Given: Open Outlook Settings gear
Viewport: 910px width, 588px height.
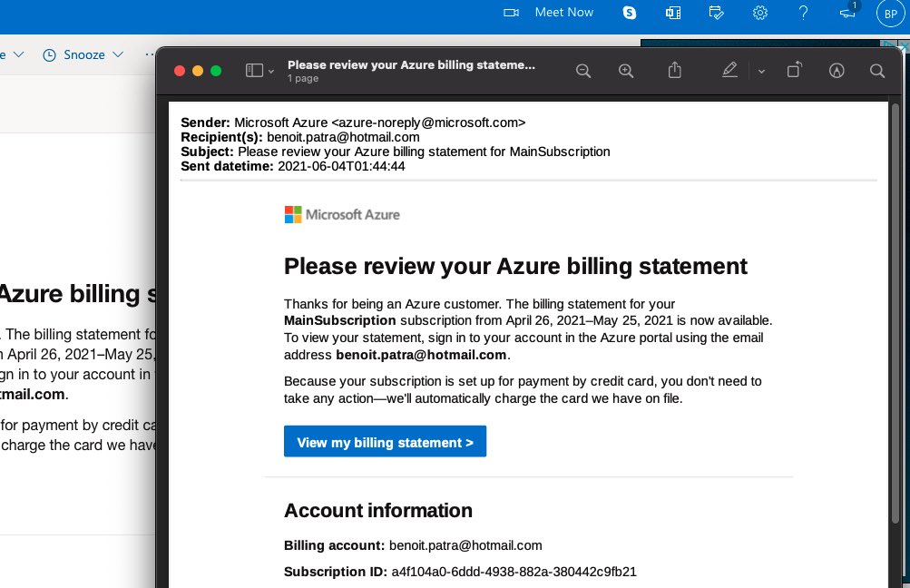Looking at the screenshot, I should [759, 13].
